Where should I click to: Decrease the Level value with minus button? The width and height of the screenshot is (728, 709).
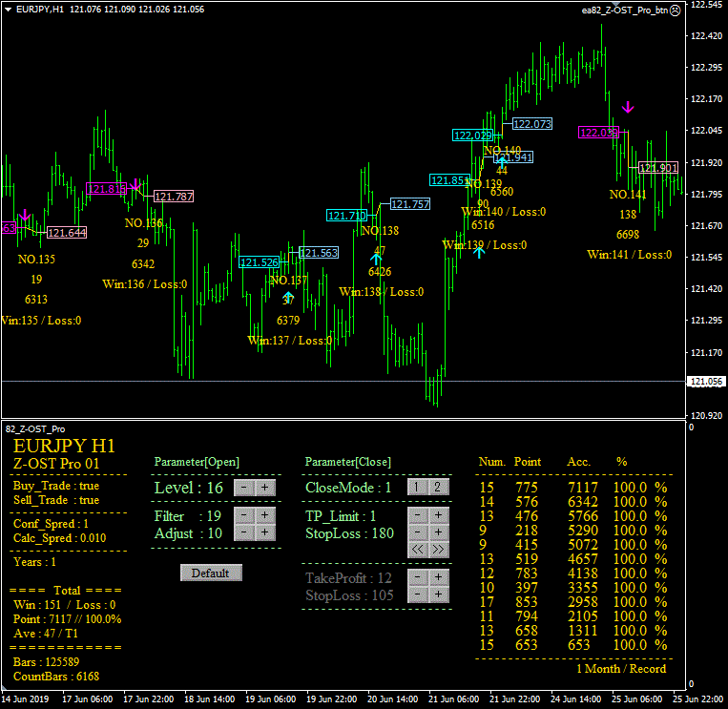click(x=243, y=488)
